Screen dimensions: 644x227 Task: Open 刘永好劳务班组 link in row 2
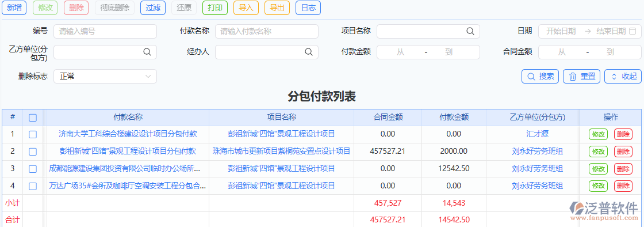[x=537, y=152]
